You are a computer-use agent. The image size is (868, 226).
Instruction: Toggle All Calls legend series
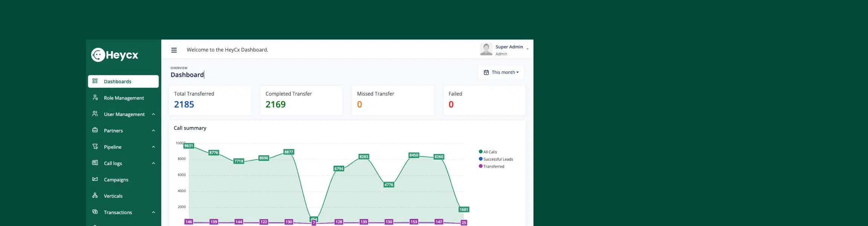(x=488, y=152)
